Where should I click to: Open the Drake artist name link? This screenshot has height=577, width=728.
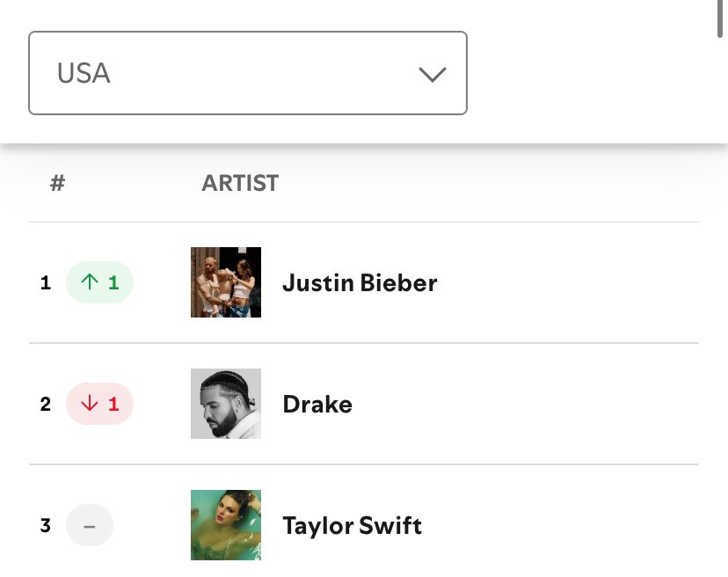coord(317,404)
